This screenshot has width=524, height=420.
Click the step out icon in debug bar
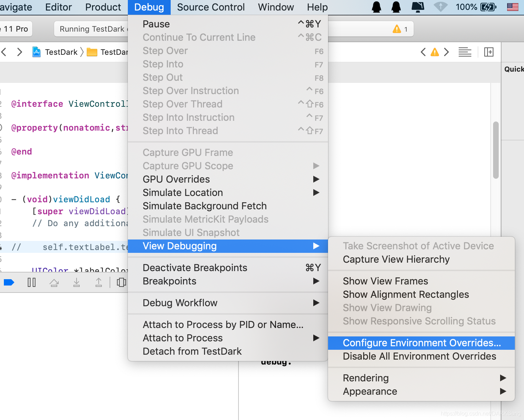(99, 282)
